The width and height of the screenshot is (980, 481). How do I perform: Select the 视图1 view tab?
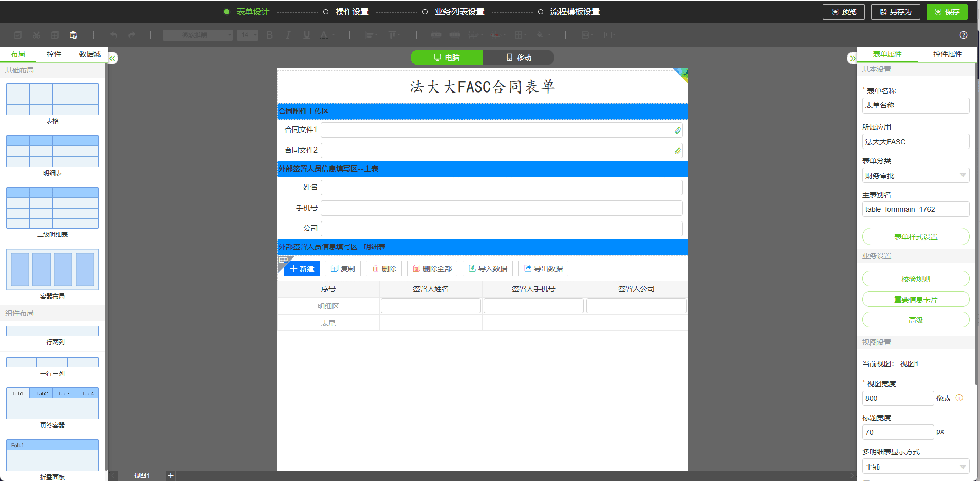tap(142, 476)
